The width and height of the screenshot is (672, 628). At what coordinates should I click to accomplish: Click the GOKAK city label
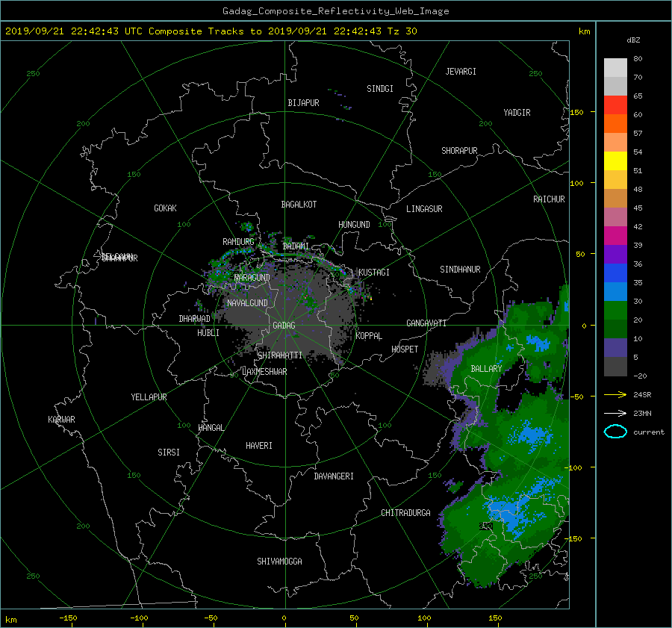click(x=166, y=208)
